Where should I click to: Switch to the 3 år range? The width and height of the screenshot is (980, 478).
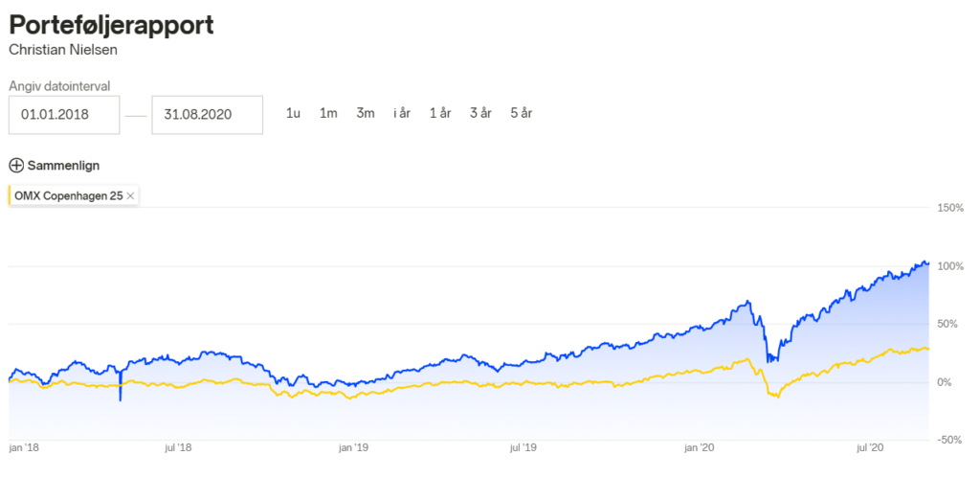point(481,114)
